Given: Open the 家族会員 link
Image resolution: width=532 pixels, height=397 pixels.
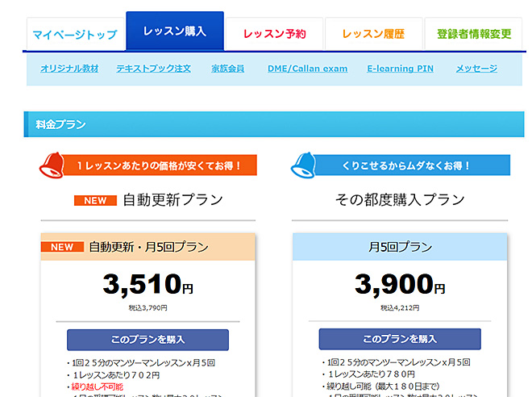Looking at the screenshot, I should (x=227, y=69).
